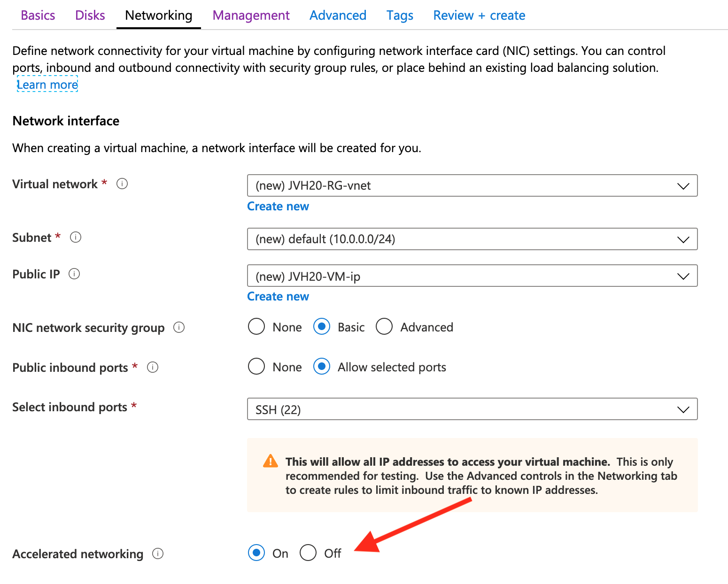728x584 pixels.
Task: Expand the Select inbound ports dropdown
Action: click(x=683, y=409)
